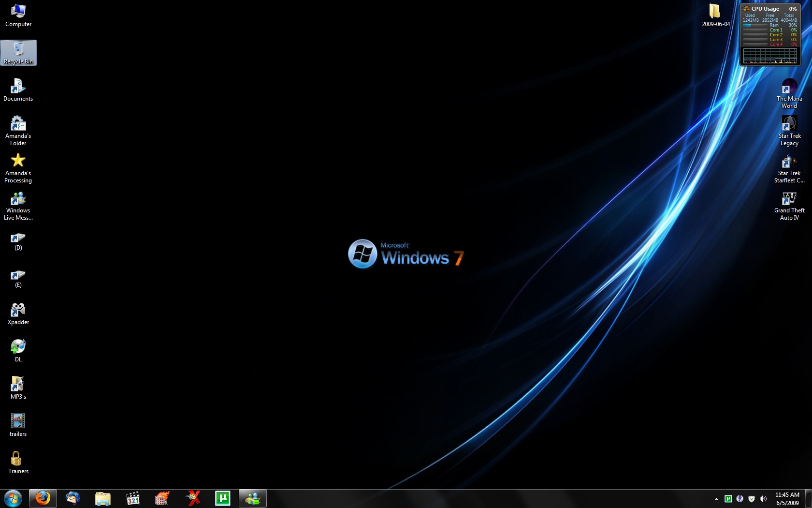Click the CPU history graph in the gadget

click(x=770, y=56)
